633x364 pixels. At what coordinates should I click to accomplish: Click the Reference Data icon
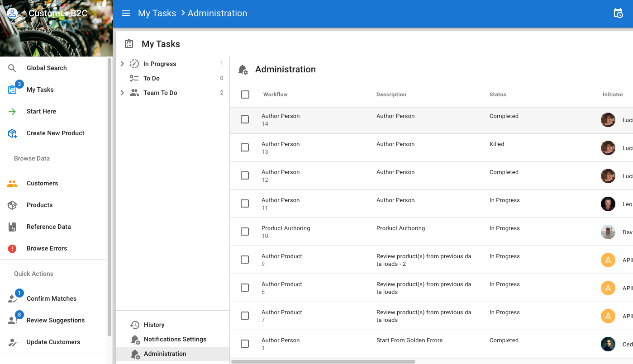point(12,227)
